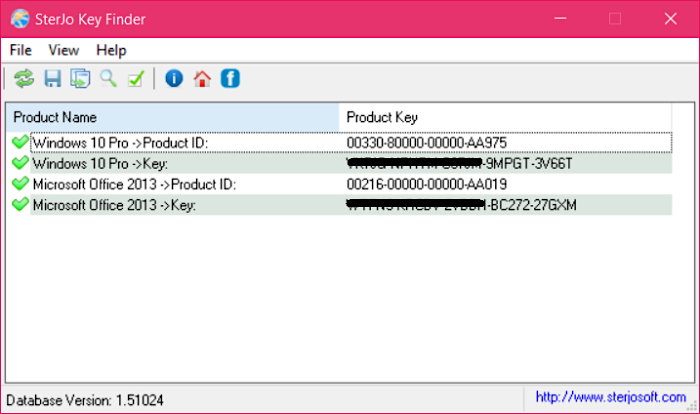Select product ID value 00330-80000-00000-AA975

[x=427, y=143]
